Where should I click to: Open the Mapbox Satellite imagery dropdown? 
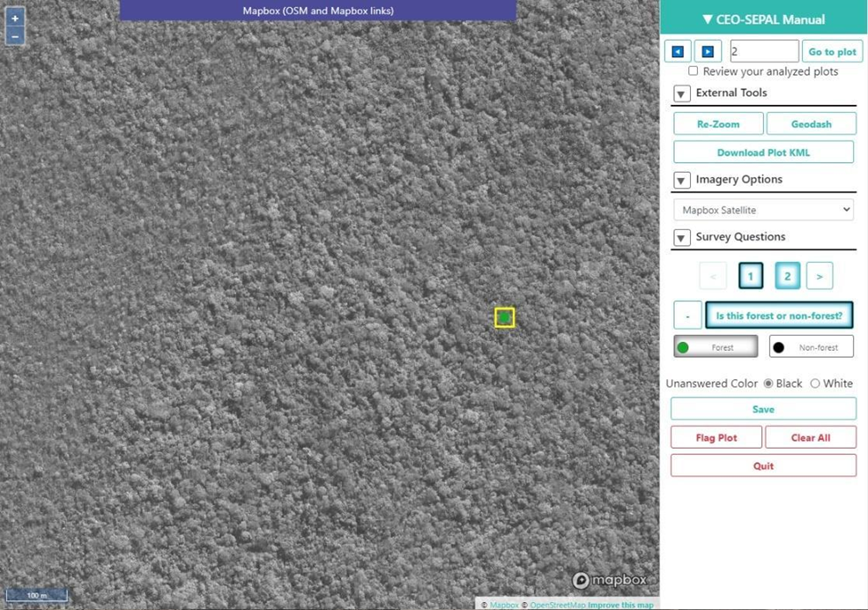point(763,210)
